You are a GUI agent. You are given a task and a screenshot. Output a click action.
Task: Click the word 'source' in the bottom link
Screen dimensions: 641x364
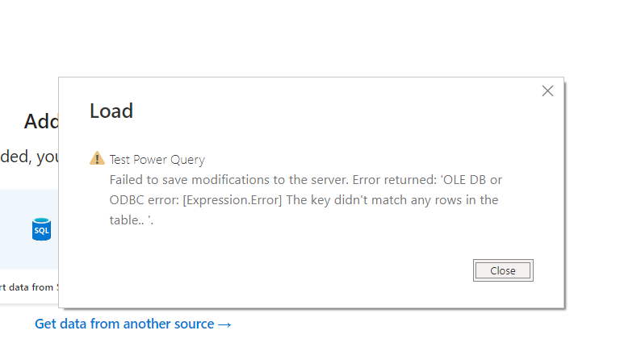click(x=195, y=324)
